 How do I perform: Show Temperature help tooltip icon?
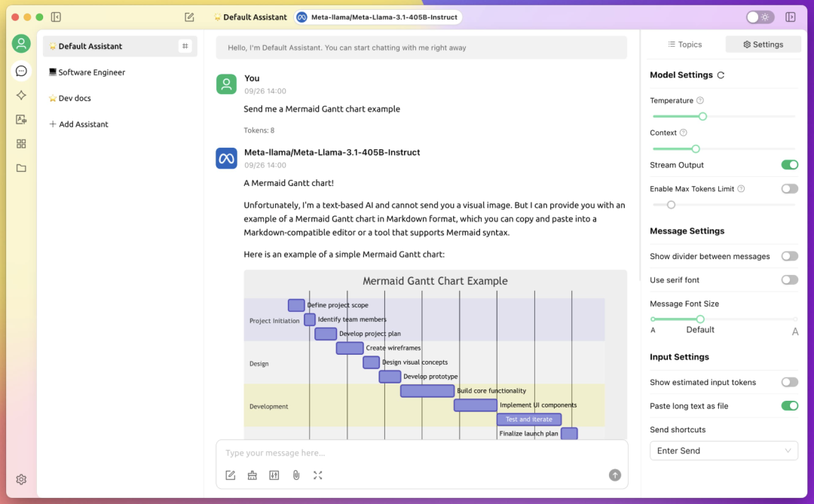[699, 100]
